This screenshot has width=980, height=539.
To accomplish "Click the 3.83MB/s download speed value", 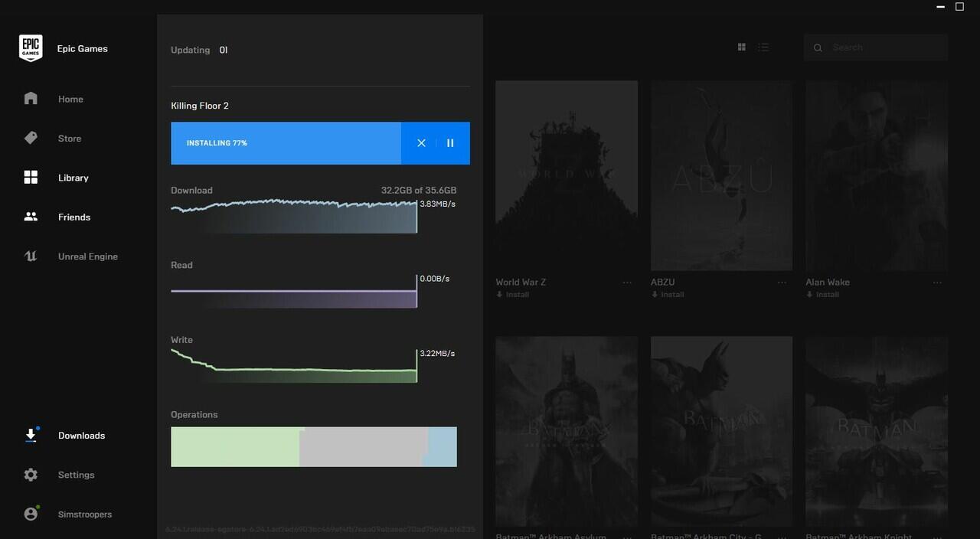I will click(438, 204).
